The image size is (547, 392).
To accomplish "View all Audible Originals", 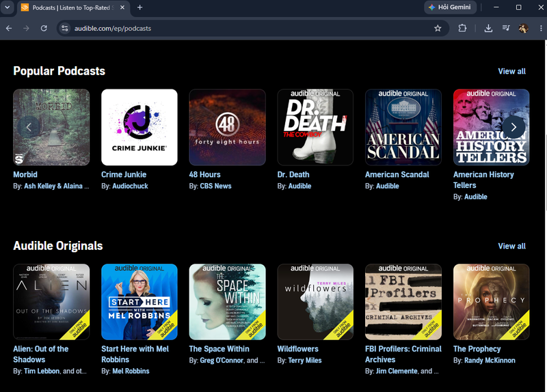I will 511,246.
